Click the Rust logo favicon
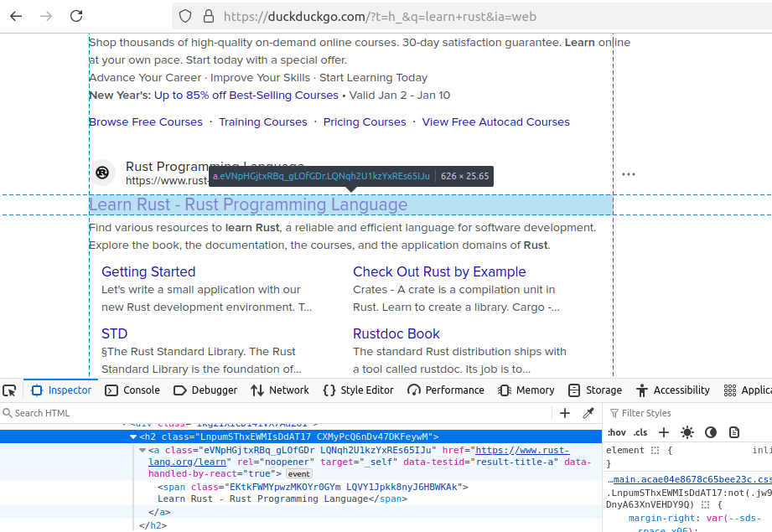Image resolution: width=772 pixels, height=532 pixels. [102, 173]
